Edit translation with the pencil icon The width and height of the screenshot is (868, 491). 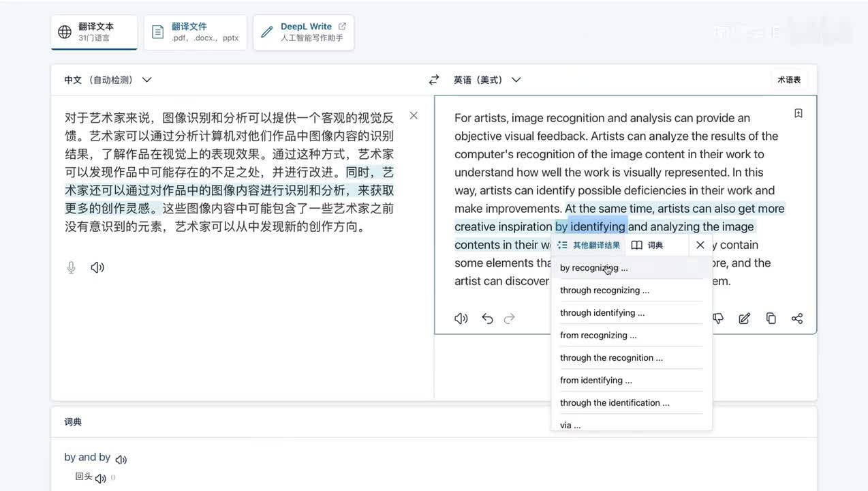(745, 318)
